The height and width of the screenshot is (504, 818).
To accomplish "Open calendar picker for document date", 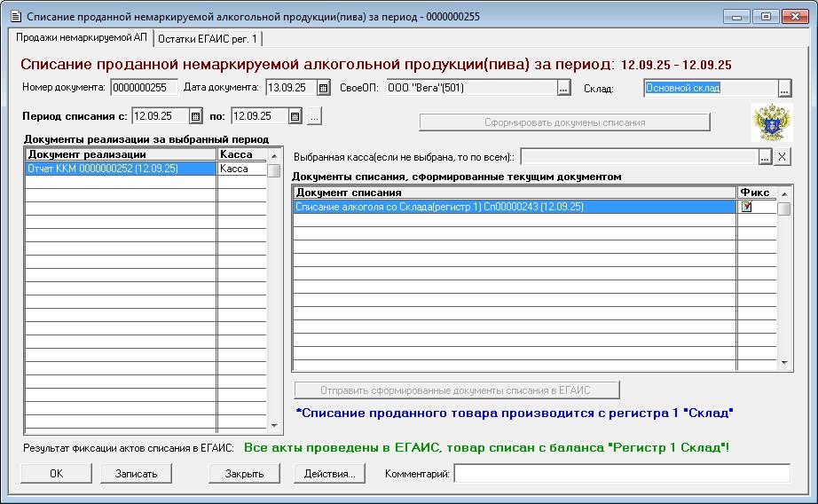I will (x=324, y=88).
